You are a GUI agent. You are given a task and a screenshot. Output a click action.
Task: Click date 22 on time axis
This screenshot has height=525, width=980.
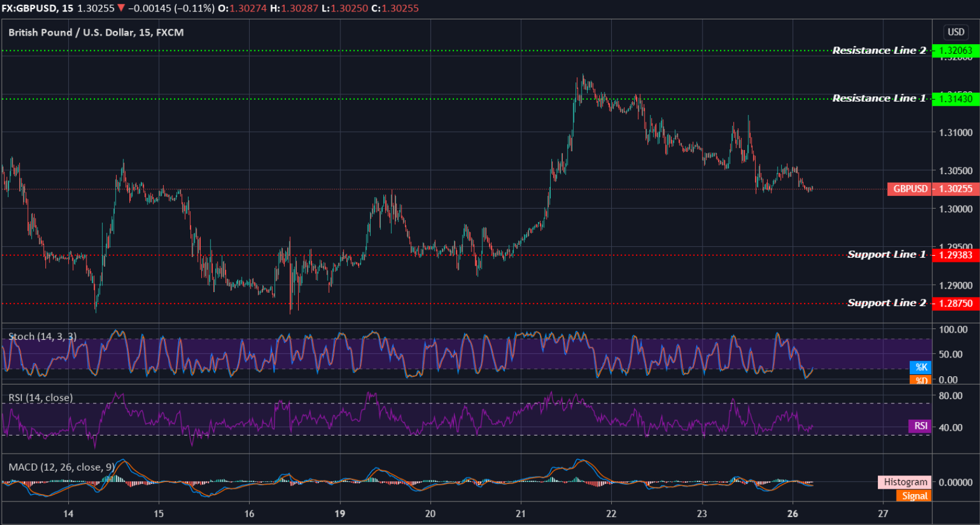611,514
